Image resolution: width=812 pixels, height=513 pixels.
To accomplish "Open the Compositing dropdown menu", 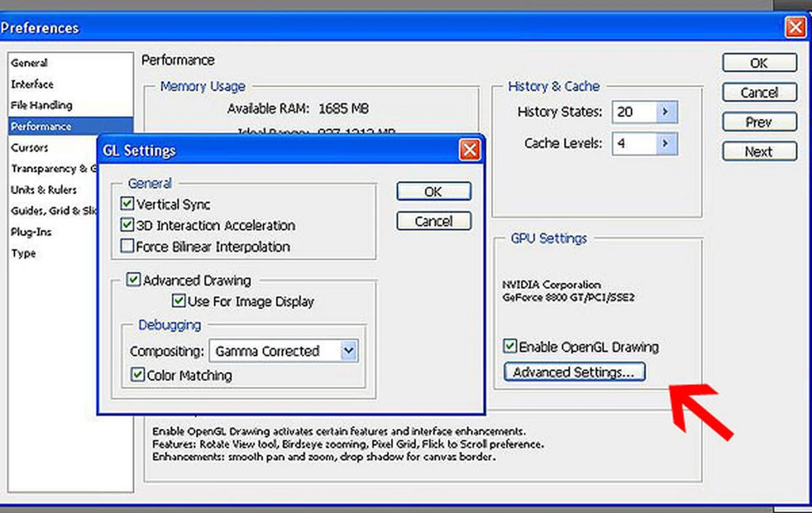I will 348,351.
